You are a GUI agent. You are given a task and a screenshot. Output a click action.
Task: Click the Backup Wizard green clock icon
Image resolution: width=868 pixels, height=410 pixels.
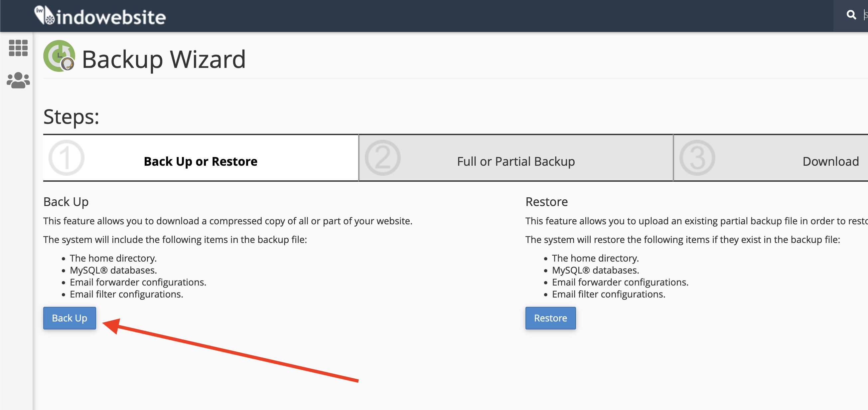(59, 56)
